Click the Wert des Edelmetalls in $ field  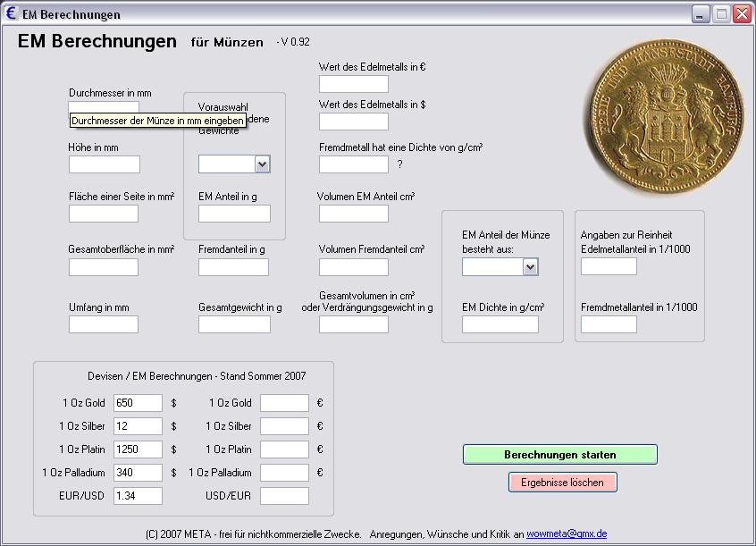[x=353, y=121]
